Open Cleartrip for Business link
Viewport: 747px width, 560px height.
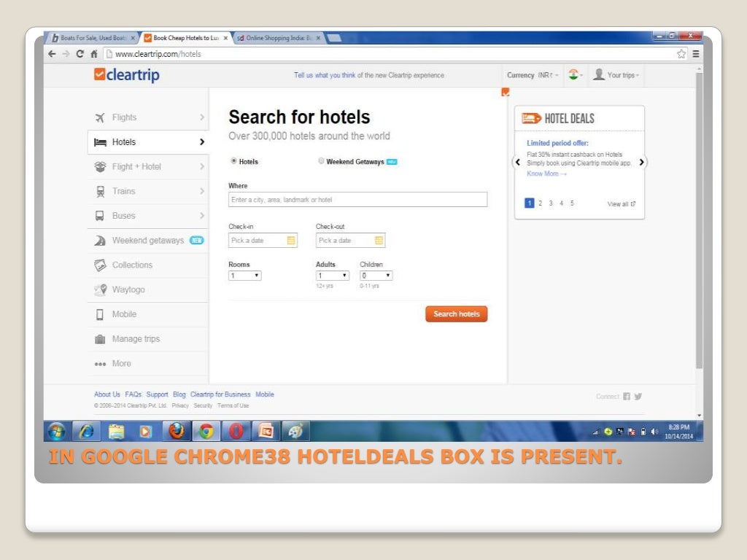click(x=220, y=394)
